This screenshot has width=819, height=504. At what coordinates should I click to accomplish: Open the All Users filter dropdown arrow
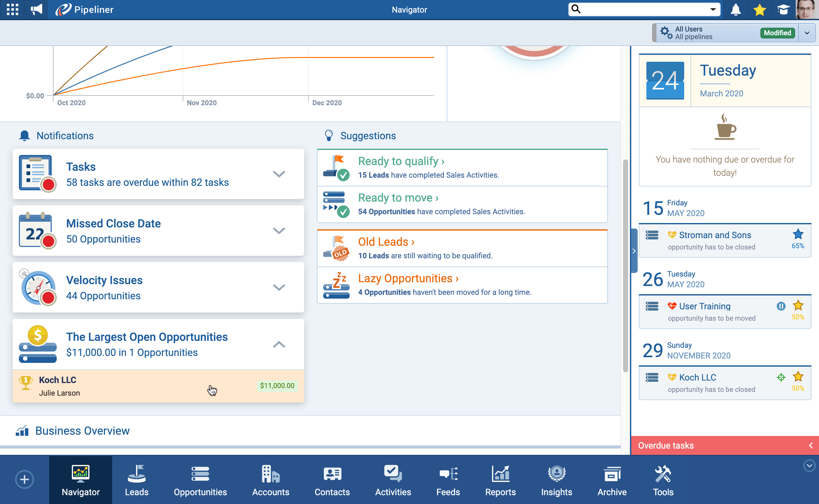807,33
